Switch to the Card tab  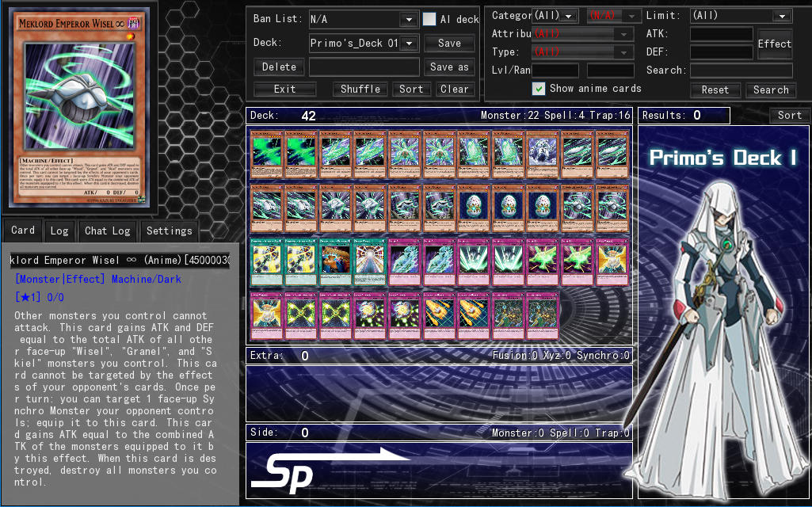[x=23, y=230]
